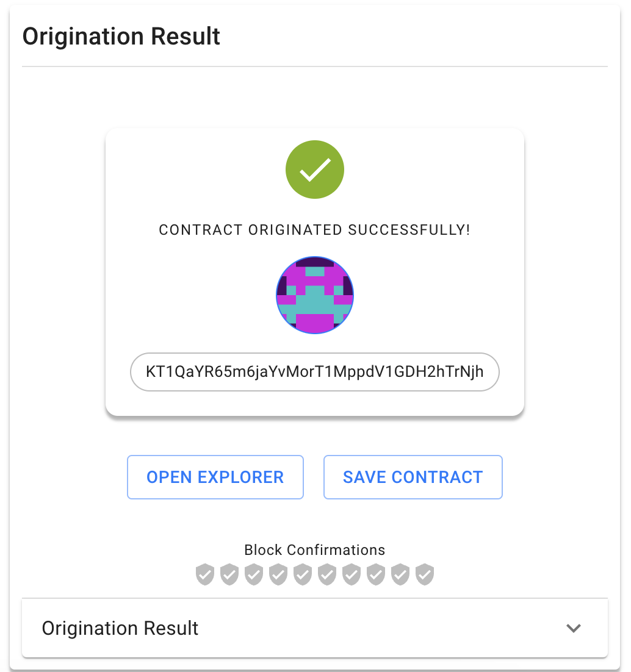
Task: Click the first block confirmation shield
Action: click(205, 574)
